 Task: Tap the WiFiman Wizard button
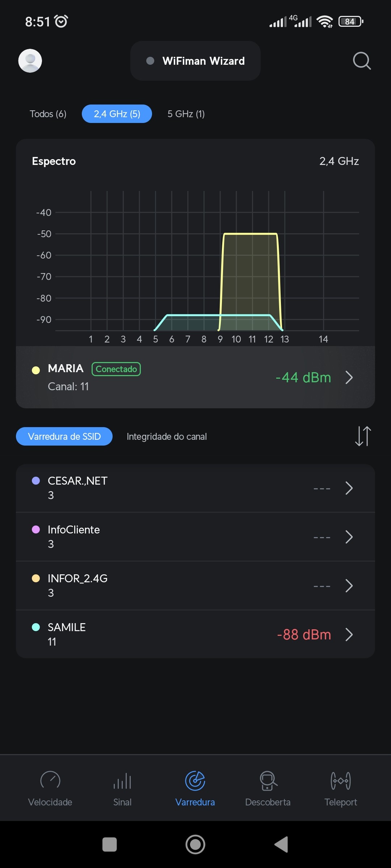tap(195, 61)
